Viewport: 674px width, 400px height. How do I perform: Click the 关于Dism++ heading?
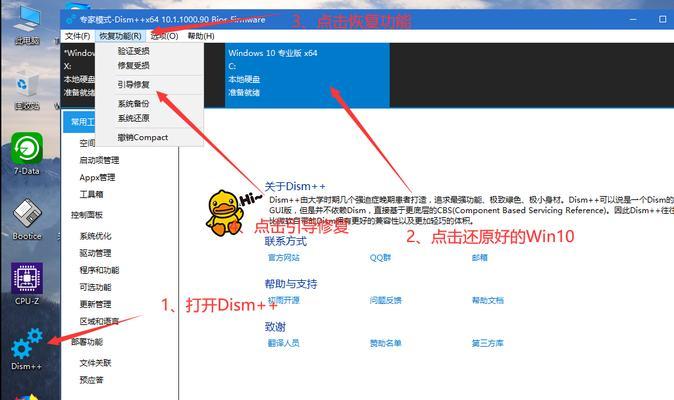(295, 186)
